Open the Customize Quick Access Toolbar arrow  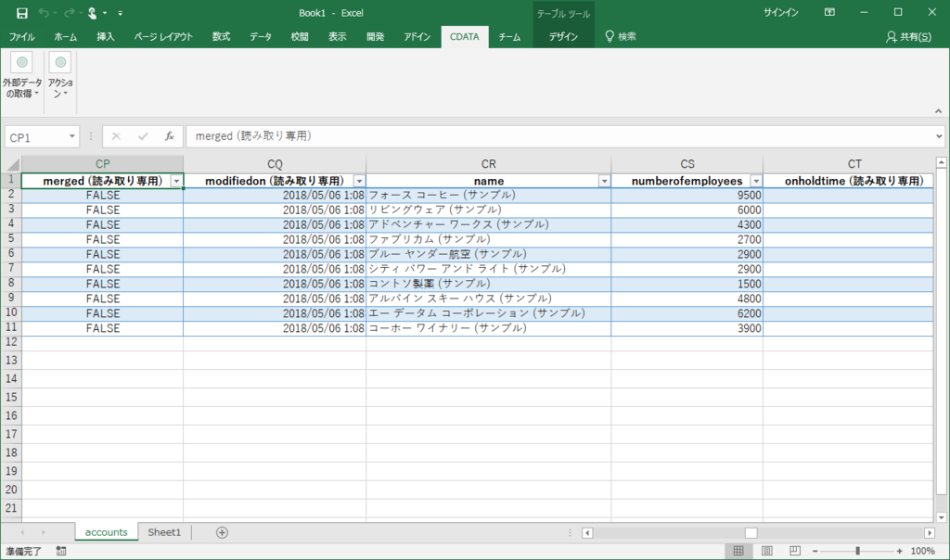point(121,13)
